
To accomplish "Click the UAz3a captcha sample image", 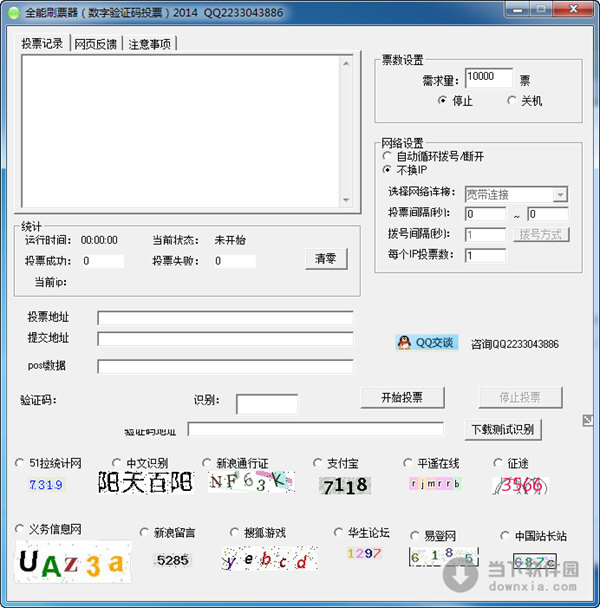I will (x=73, y=562).
